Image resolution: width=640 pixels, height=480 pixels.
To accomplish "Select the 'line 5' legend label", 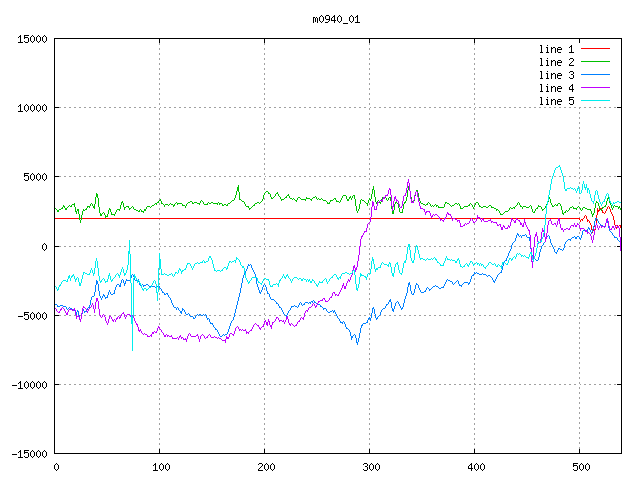I will click(x=556, y=101).
